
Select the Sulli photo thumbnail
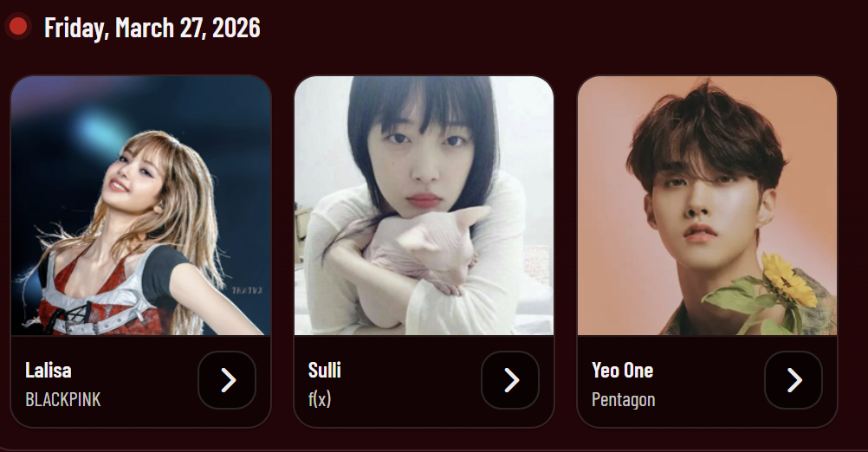[x=424, y=205]
